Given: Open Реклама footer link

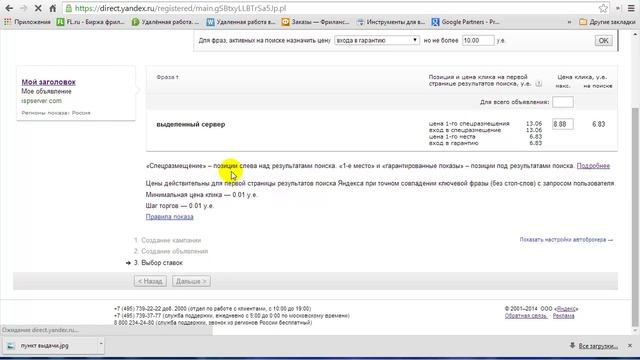Looking at the screenshot, I should pyautogui.click(x=563, y=316).
